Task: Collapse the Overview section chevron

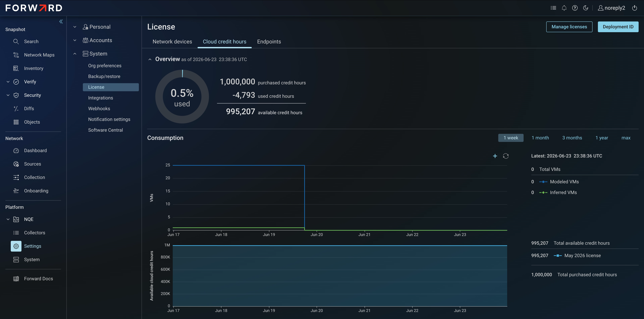Action: pyautogui.click(x=150, y=60)
